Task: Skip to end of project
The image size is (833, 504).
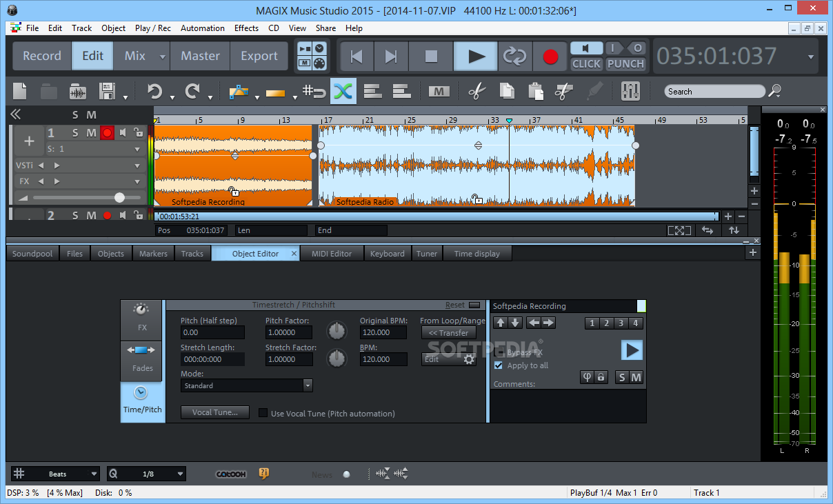Action: point(390,57)
